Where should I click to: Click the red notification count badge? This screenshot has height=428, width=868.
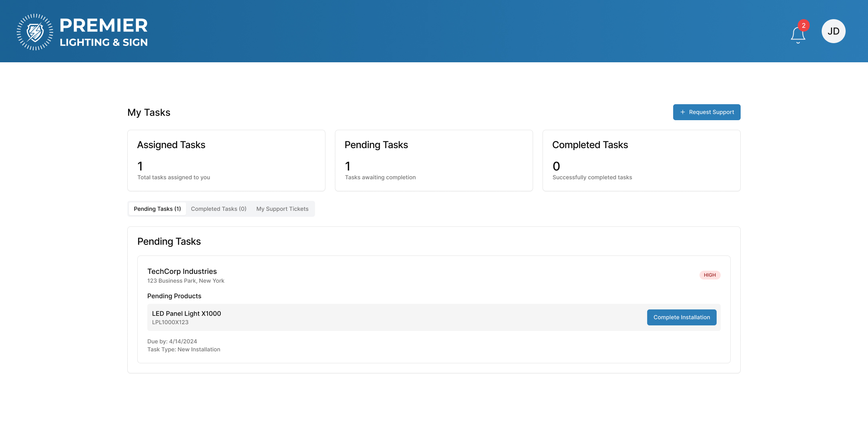(x=803, y=26)
